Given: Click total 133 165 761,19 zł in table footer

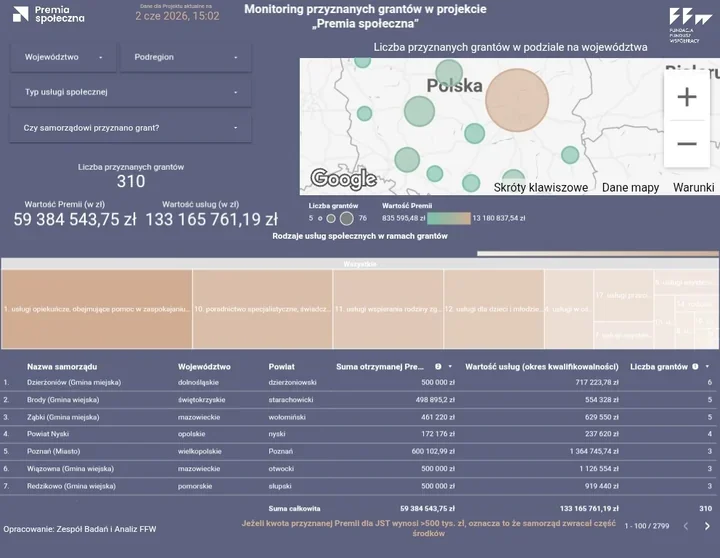Looking at the screenshot, I should click(589, 508).
